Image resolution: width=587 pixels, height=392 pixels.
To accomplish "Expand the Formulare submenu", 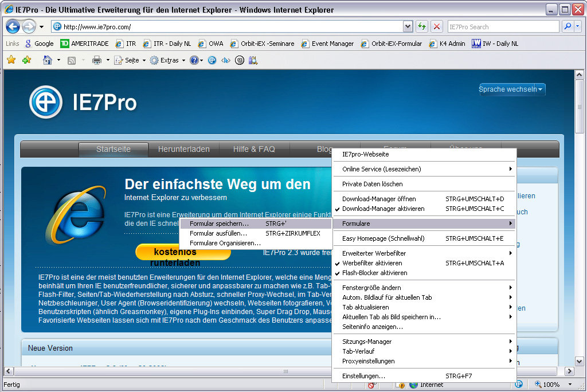I will tap(423, 224).
